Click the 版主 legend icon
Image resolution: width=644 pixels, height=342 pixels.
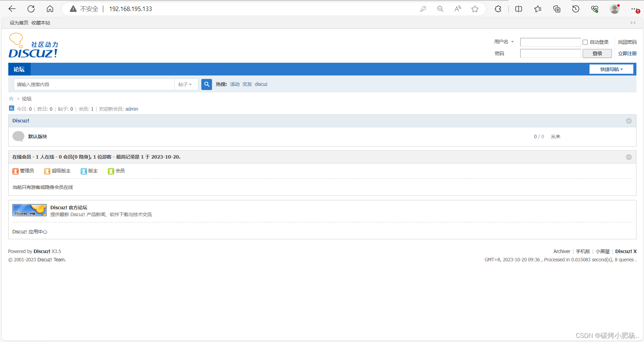84,171
